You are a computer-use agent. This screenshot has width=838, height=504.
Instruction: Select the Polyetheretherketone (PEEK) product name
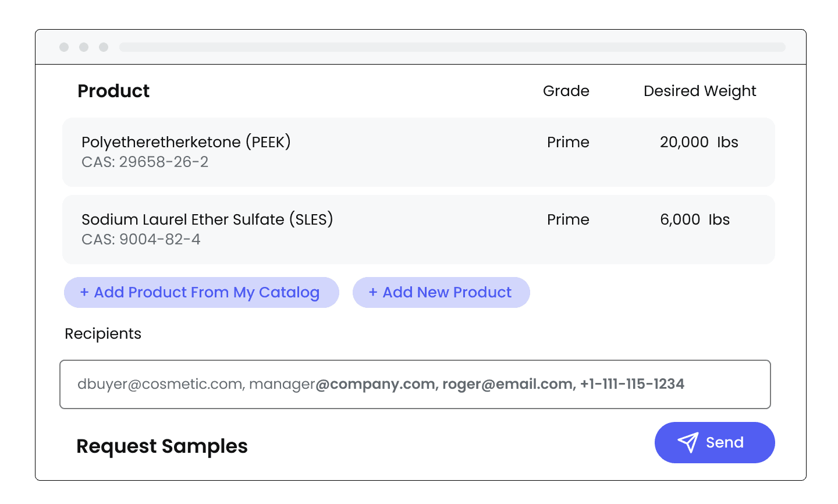(x=186, y=142)
